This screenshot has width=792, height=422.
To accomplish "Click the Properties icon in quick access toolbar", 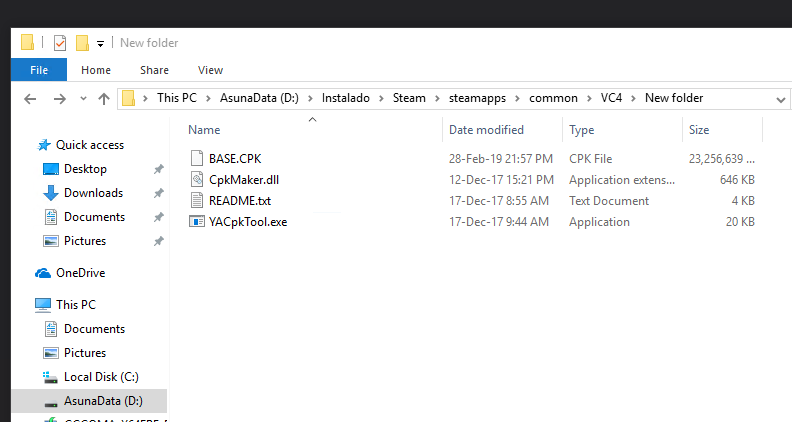I will click(60, 43).
